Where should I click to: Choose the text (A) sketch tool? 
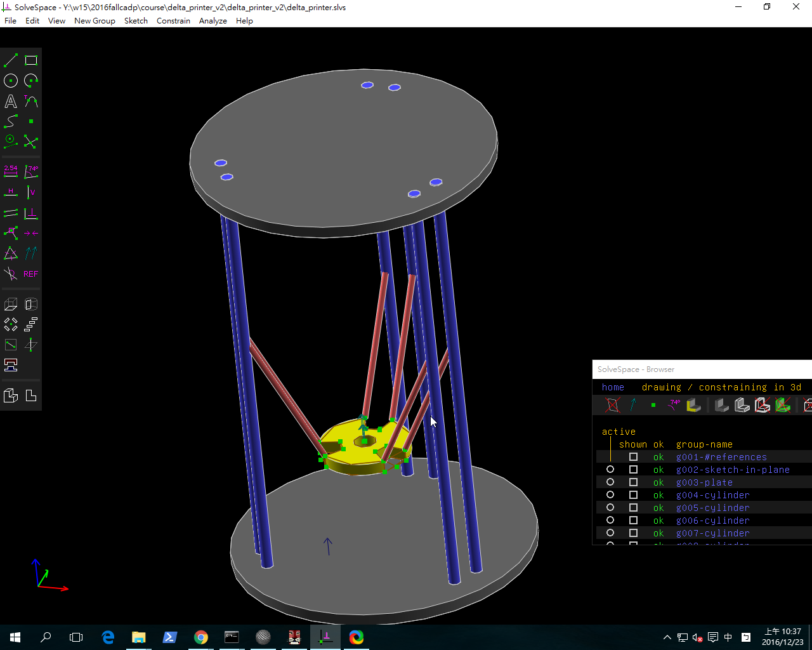click(11, 101)
